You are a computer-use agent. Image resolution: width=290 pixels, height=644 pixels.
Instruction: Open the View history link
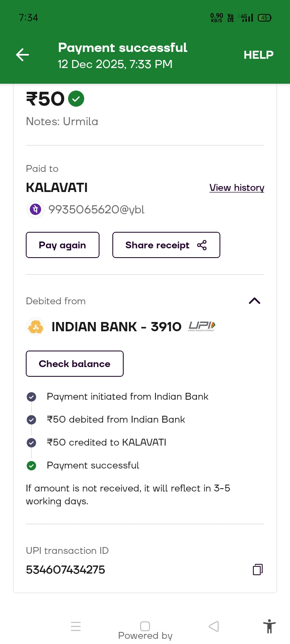click(237, 188)
